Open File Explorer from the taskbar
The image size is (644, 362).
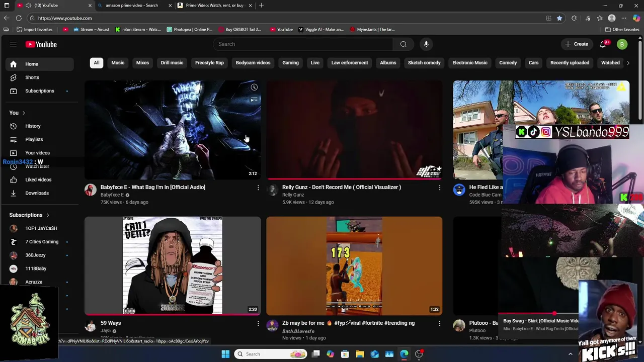[x=360, y=354]
